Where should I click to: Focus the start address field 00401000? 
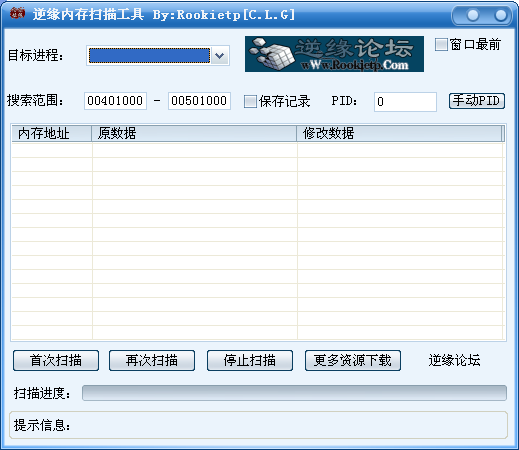pos(115,101)
